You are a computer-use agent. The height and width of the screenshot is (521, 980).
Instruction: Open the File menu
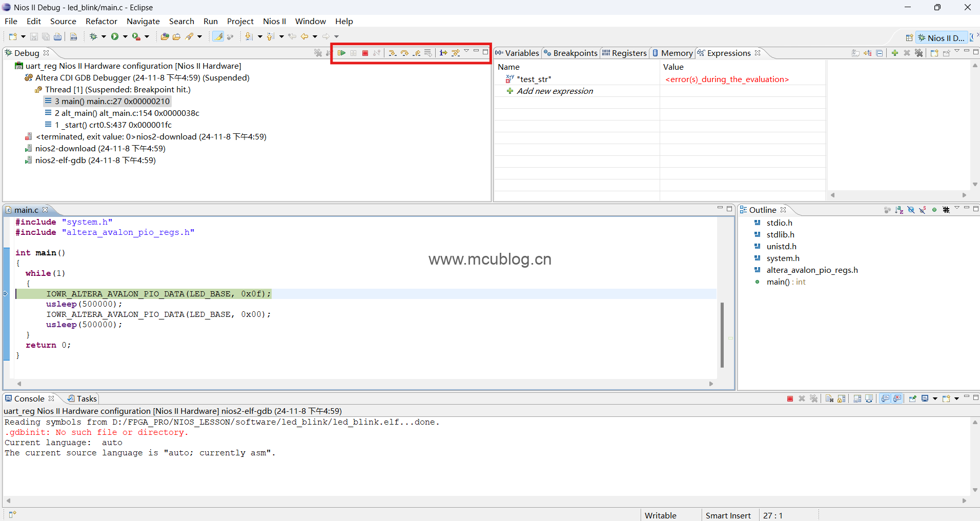coord(11,21)
